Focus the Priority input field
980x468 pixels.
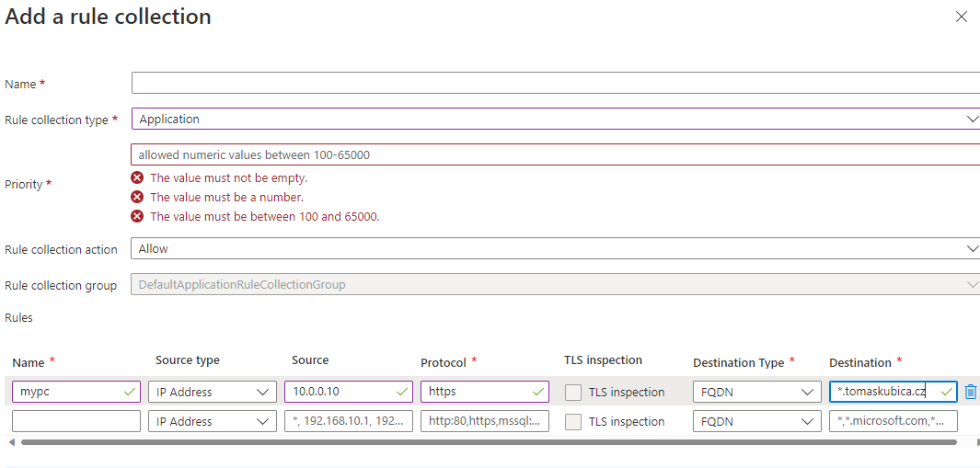click(556, 154)
